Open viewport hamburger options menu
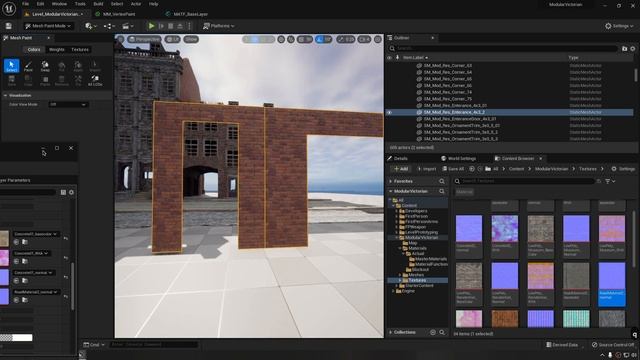The height and width of the screenshot is (360, 640). click(120, 39)
